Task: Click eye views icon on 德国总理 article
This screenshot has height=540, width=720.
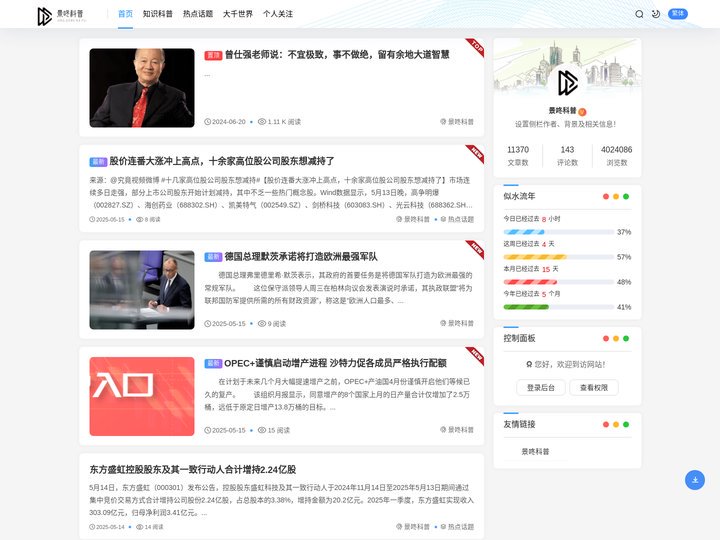Action: (x=262, y=324)
